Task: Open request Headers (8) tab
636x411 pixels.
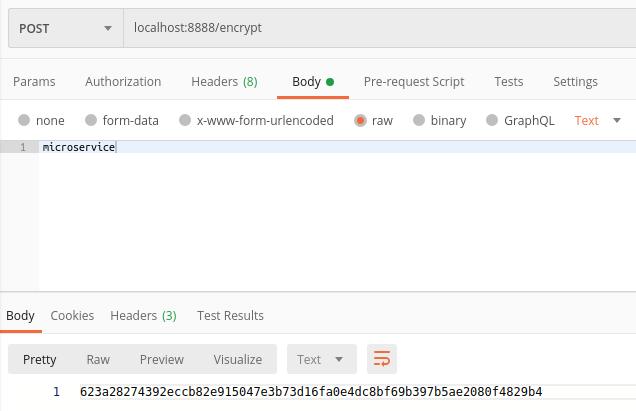Action: [x=224, y=81]
